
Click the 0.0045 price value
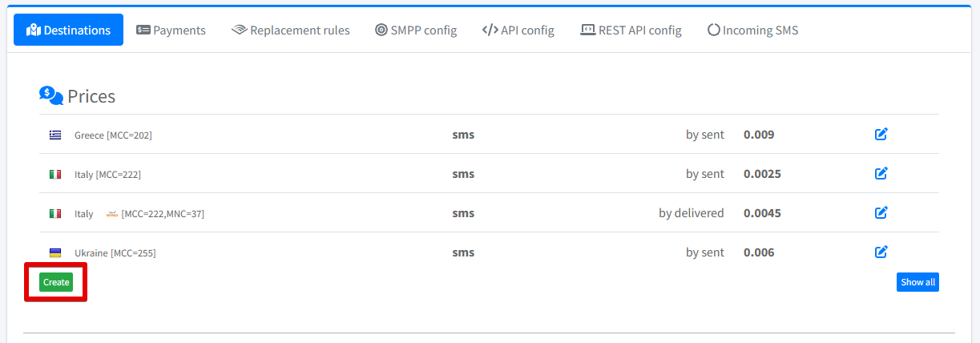pos(762,213)
